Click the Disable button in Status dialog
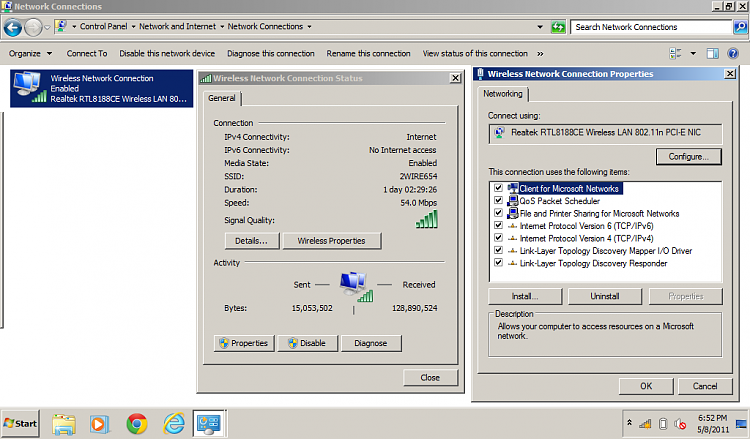This screenshot has width=750, height=439. (x=307, y=343)
